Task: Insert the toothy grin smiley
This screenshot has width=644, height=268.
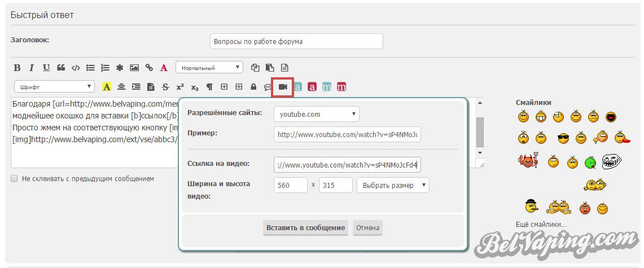Action: pyautogui.click(x=541, y=117)
